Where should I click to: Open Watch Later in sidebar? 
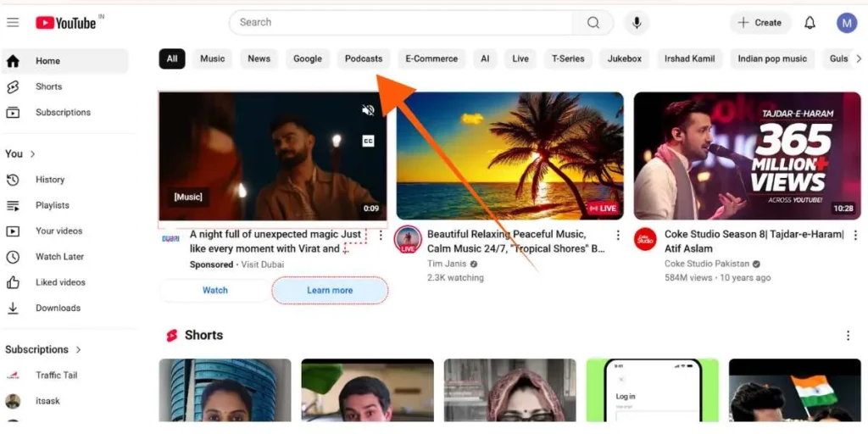(59, 257)
